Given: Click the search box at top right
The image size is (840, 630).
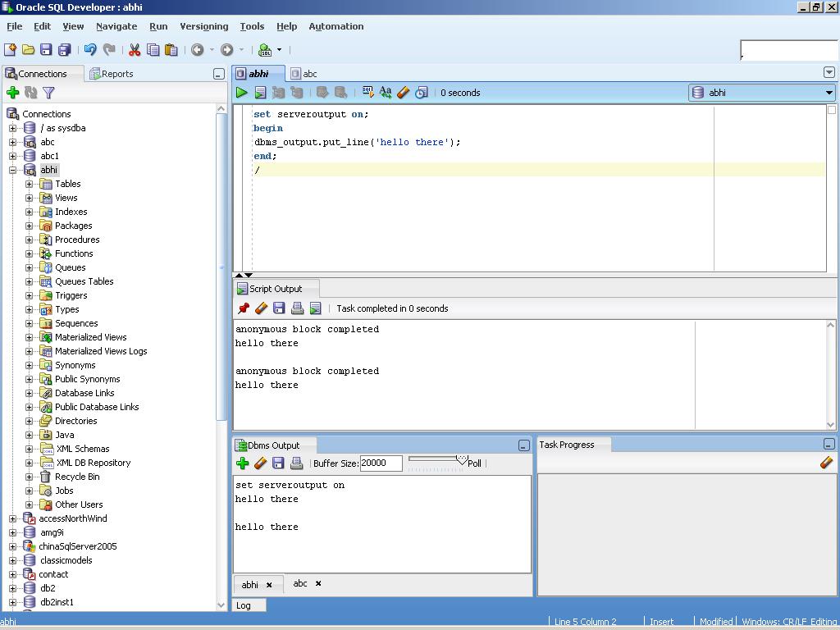Looking at the screenshot, I should [x=789, y=50].
